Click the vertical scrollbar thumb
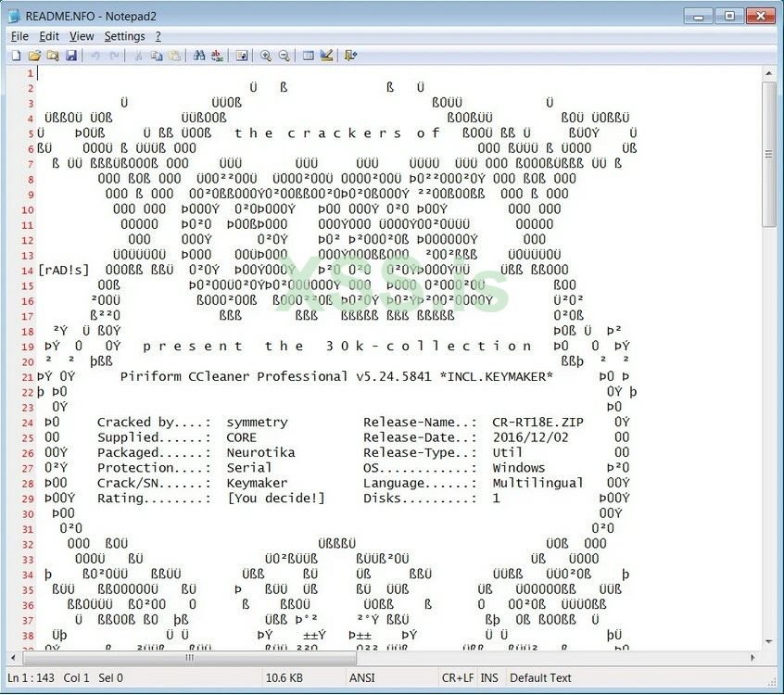 click(x=768, y=155)
